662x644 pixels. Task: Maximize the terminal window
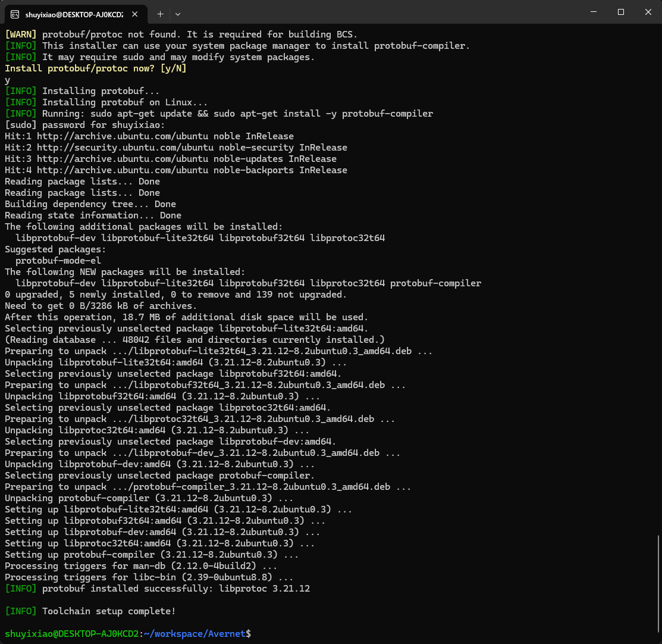pyautogui.click(x=620, y=12)
